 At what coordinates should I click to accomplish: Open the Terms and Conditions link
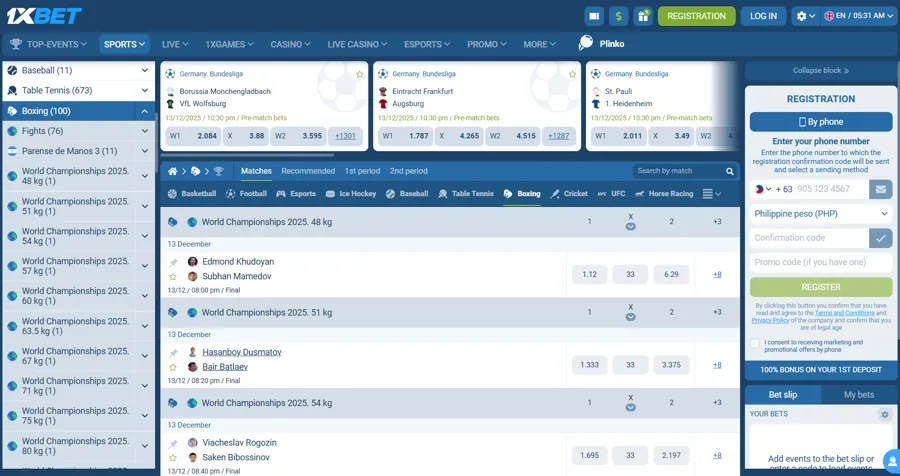point(844,314)
